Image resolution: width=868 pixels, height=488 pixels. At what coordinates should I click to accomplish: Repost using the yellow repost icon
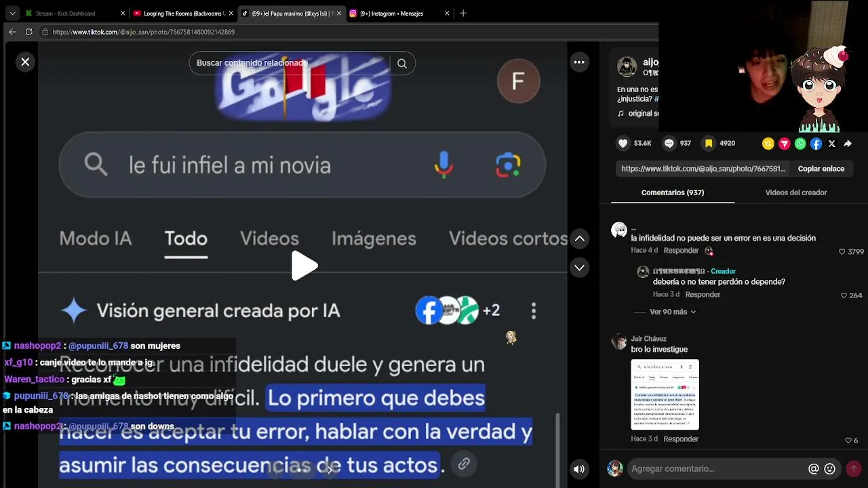768,144
